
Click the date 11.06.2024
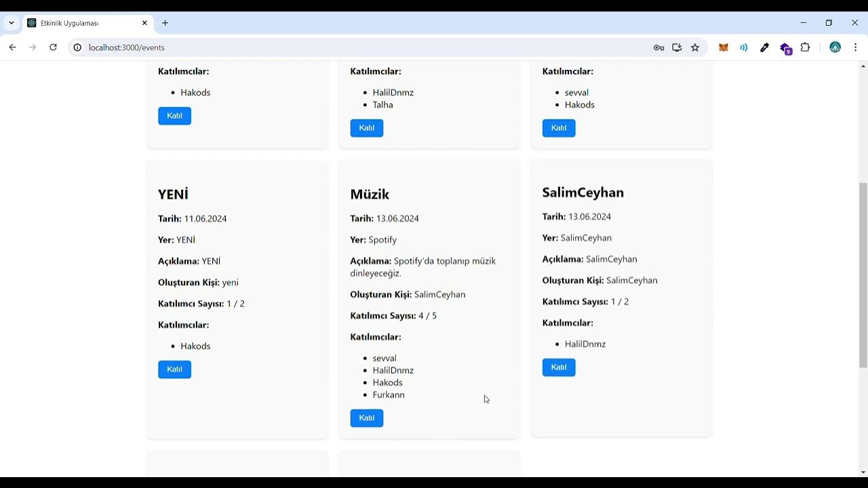click(x=205, y=219)
